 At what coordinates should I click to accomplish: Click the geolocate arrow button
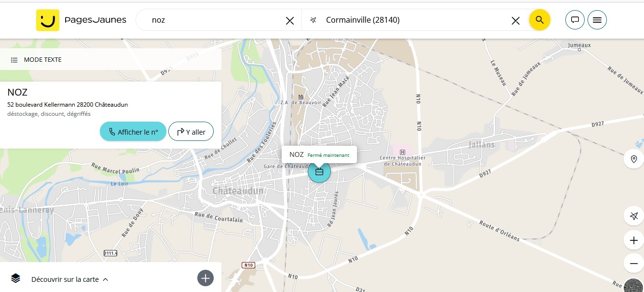pyautogui.click(x=633, y=216)
